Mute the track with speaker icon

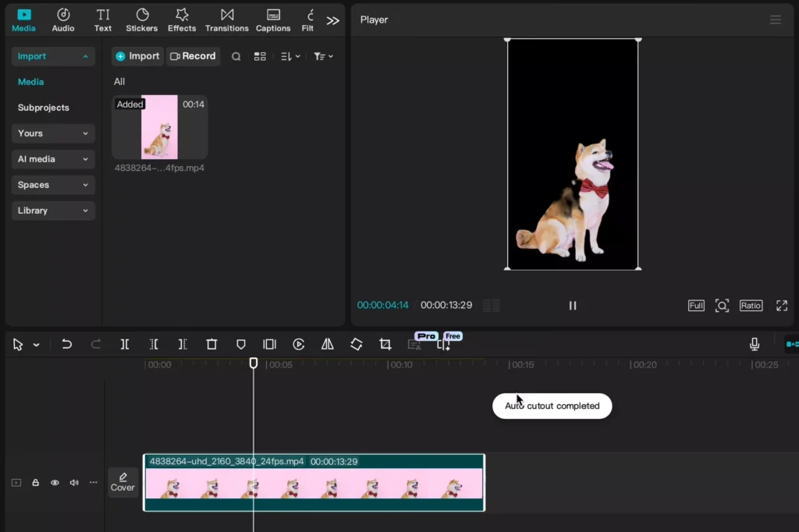coord(74,483)
